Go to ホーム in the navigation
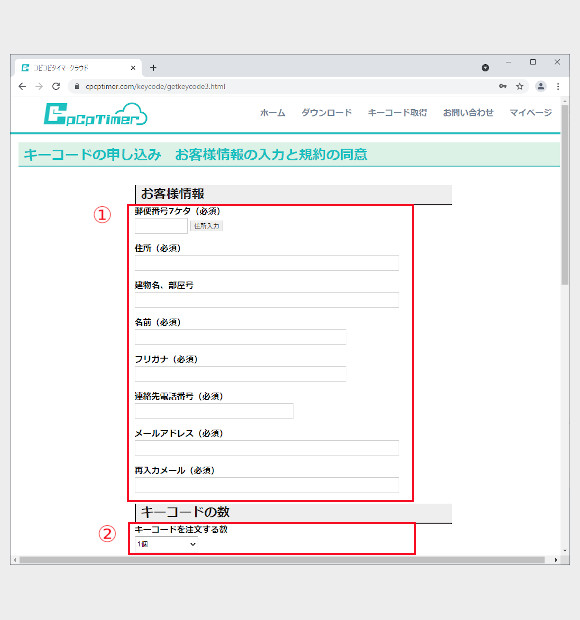580x620 pixels. (x=272, y=113)
